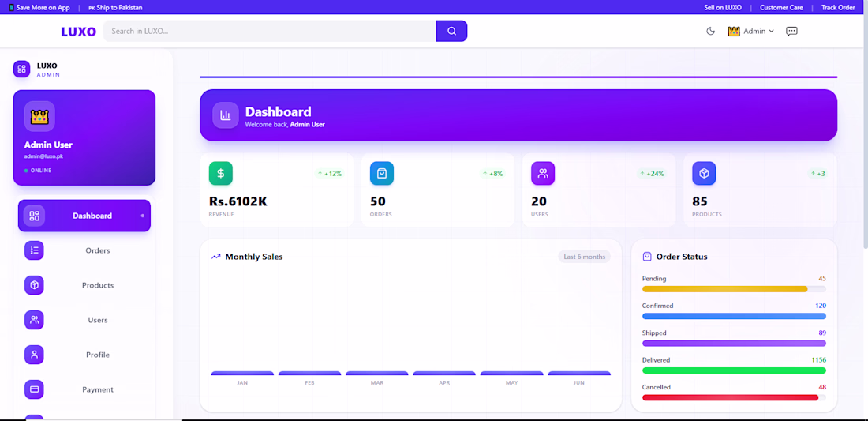Open Products in sidebar menu
Image resolution: width=868 pixels, height=421 pixels.
coord(84,285)
